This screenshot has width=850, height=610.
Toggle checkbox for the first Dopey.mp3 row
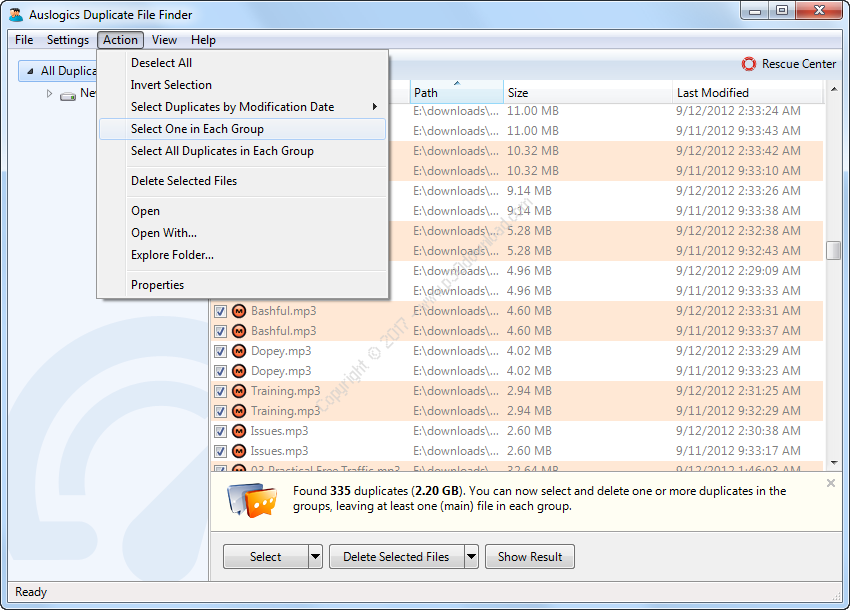click(221, 351)
